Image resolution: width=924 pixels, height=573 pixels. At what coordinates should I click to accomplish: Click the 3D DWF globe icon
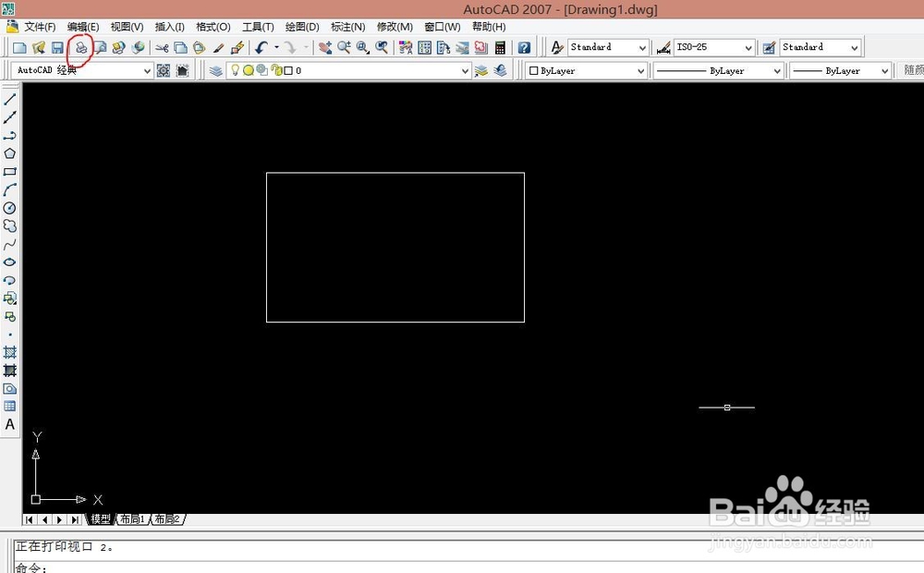pyautogui.click(x=138, y=48)
